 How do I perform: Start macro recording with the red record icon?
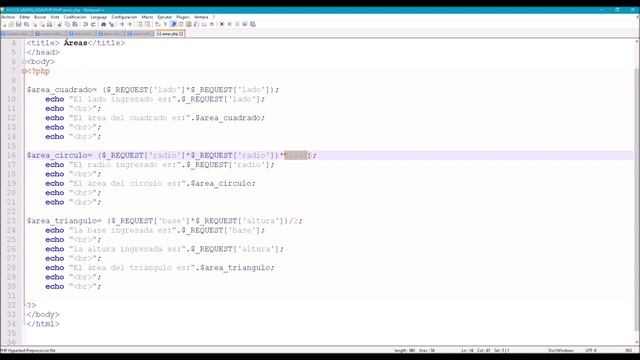[x=222, y=24]
